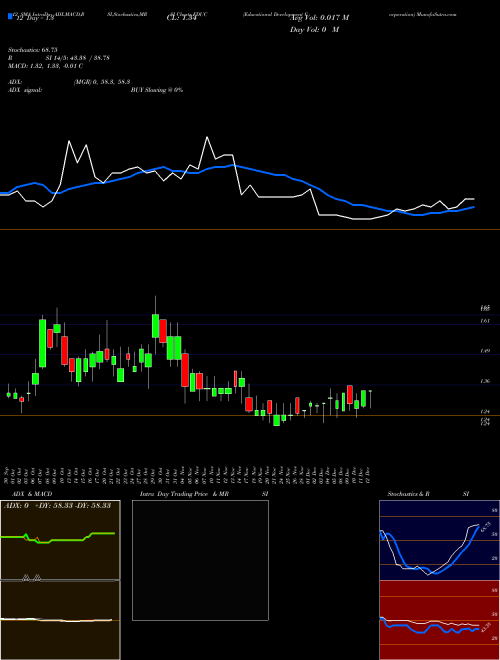The height and width of the screenshot is (660, 500).
Task: Click the MunafaSutra.com text in header
Action: (436, 14)
